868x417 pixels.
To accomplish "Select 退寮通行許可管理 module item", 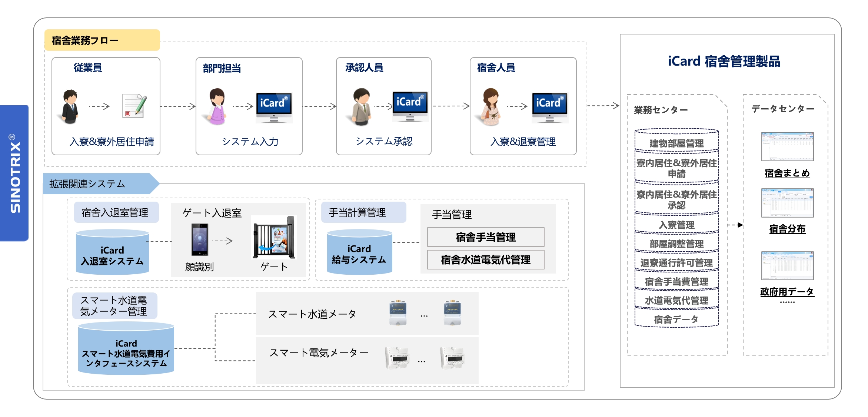I will (676, 263).
